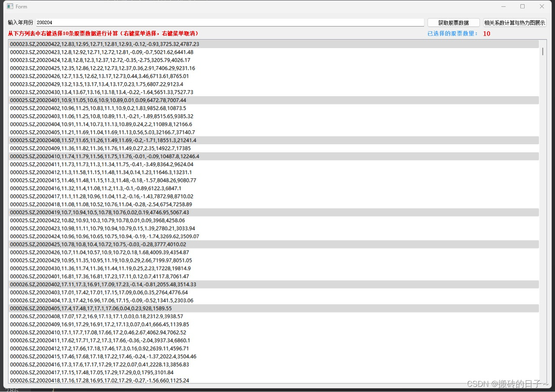Select row 000026.SZ,20020402
The height and width of the screenshot is (392, 555).
(274, 285)
